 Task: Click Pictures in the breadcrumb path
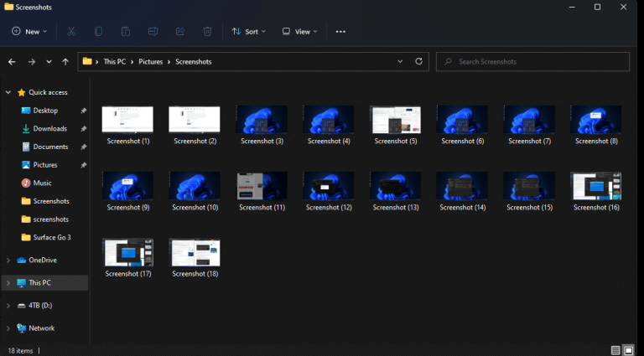[x=150, y=61]
